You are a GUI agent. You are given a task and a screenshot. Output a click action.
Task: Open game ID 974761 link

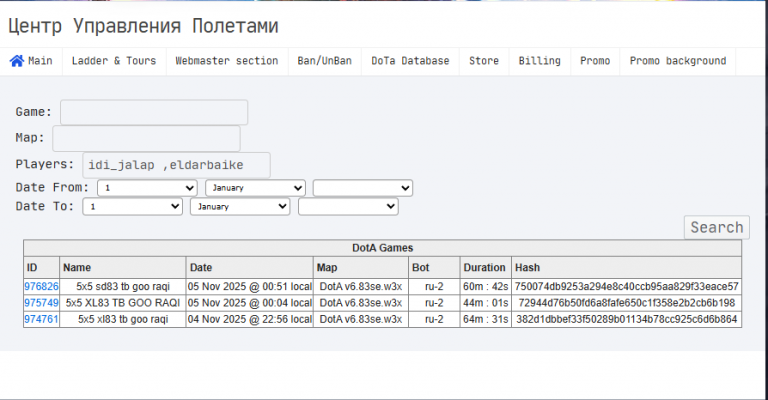pos(42,319)
